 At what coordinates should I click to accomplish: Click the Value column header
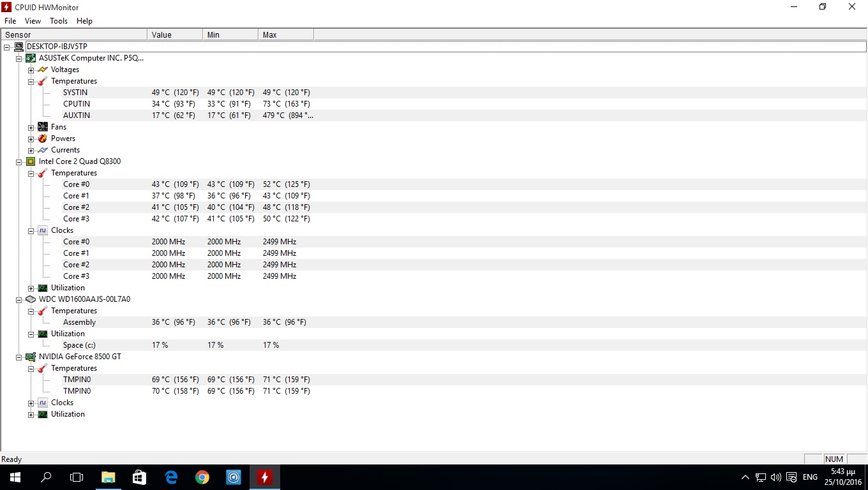(174, 34)
